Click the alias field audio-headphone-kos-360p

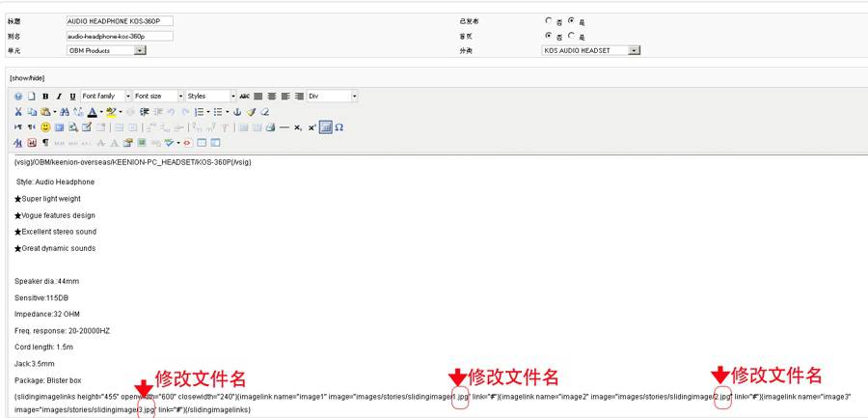(x=120, y=36)
